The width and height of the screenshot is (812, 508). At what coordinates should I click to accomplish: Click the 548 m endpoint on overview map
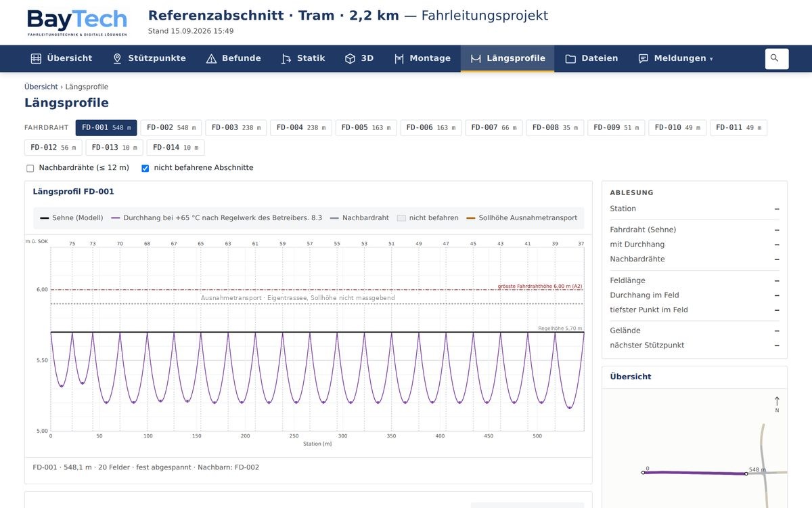(x=746, y=473)
